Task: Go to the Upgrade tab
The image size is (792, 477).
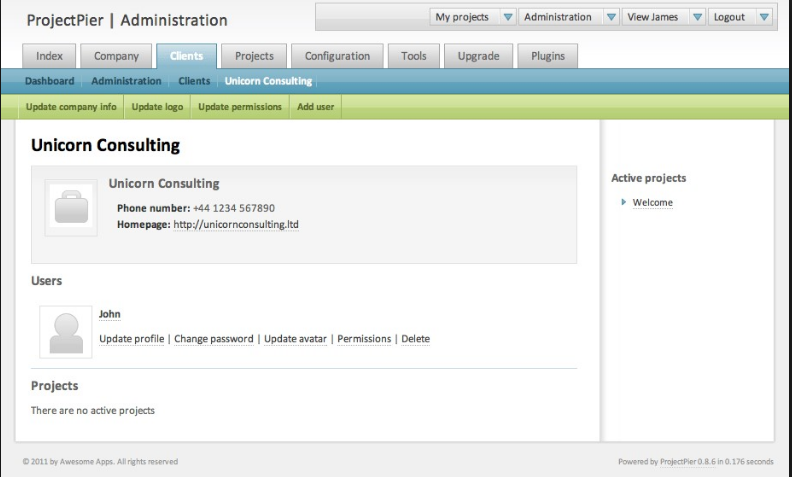Action: tap(478, 56)
